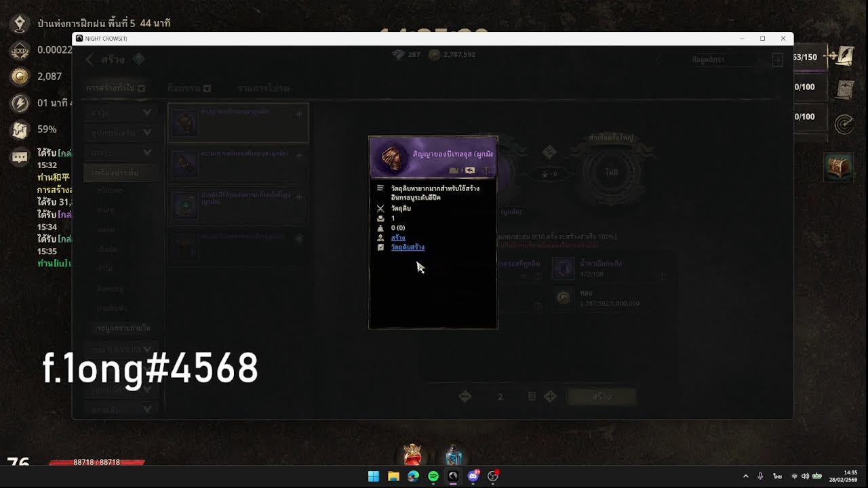Open the chat bubble icon on the left
Image resolution: width=868 pixels, height=488 pixels.
pos(20,157)
